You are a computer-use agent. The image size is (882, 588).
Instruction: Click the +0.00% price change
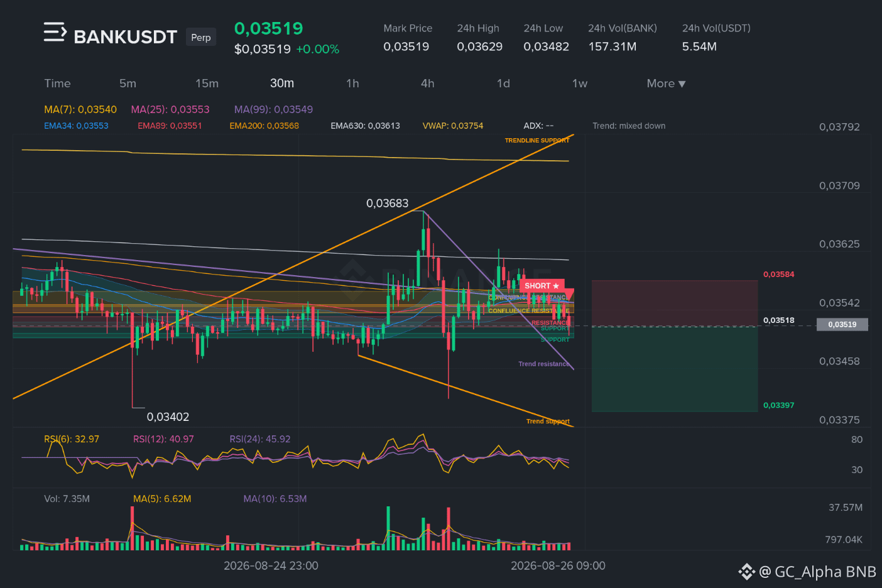click(x=317, y=49)
